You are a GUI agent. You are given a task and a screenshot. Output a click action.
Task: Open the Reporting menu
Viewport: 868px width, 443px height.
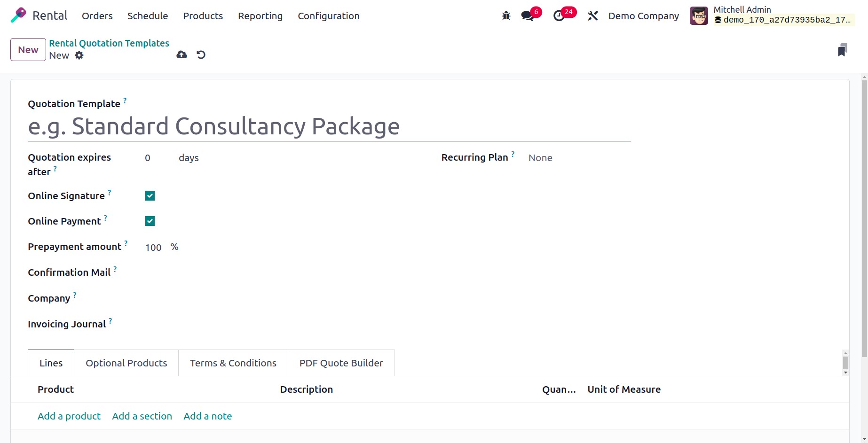[x=260, y=16]
